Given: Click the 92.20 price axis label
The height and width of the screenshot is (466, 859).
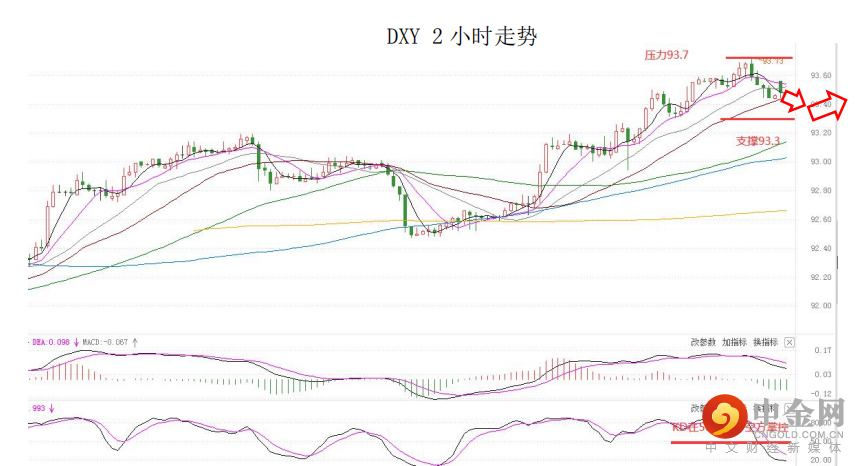Looking at the screenshot, I should [821, 278].
